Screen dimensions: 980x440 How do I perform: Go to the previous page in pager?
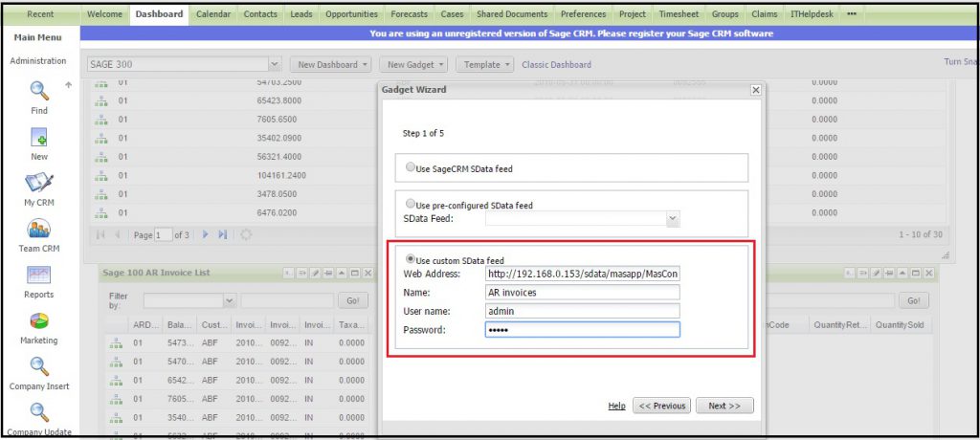click(x=117, y=235)
